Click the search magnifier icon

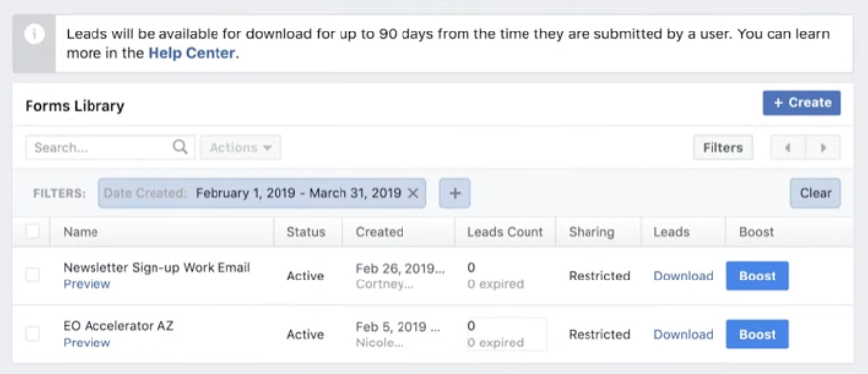(180, 148)
